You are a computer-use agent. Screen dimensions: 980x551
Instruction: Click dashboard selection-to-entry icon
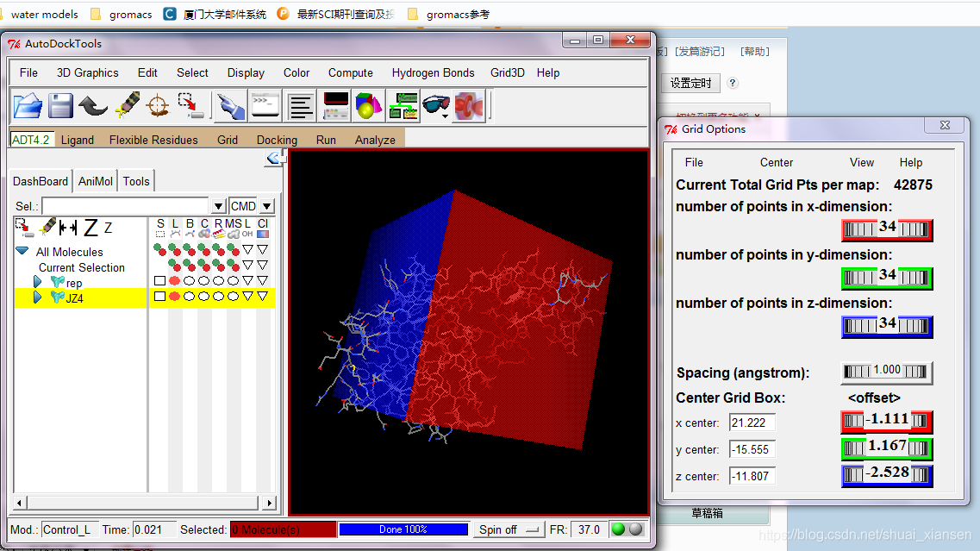click(x=24, y=228)
